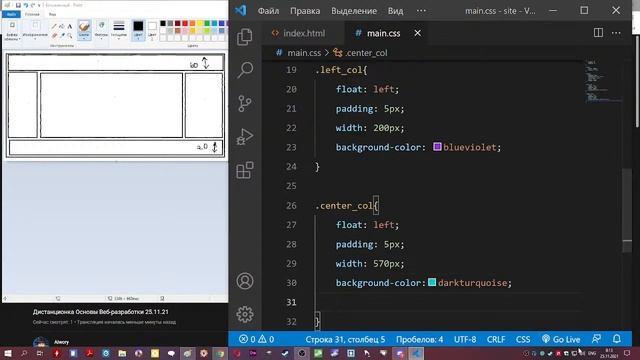Click .center_col in the breadcrumb
The width and height of the screenshot is (640, 360).
click(366, 53)
